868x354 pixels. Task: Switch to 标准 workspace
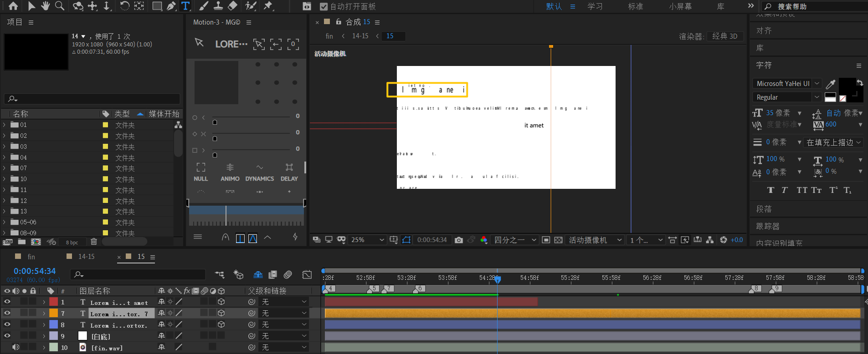click(636, 6)
